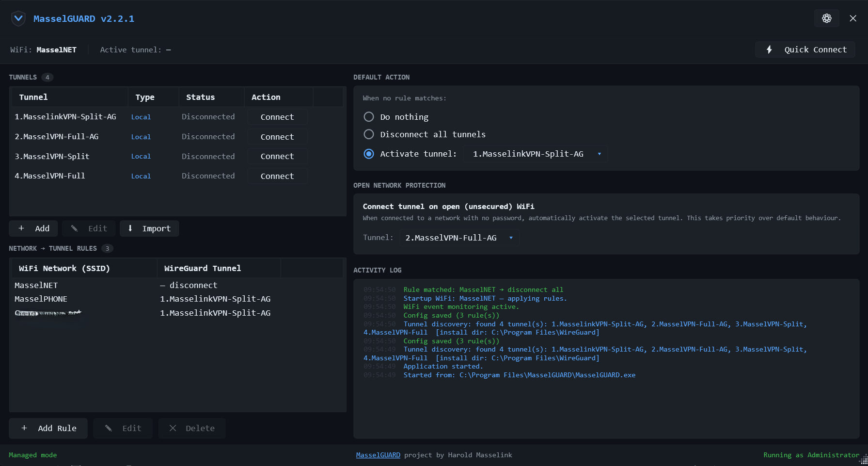The image size is (868, 466).
Task: Click the plus icon on Add Rule
Action: pos(24,428)
